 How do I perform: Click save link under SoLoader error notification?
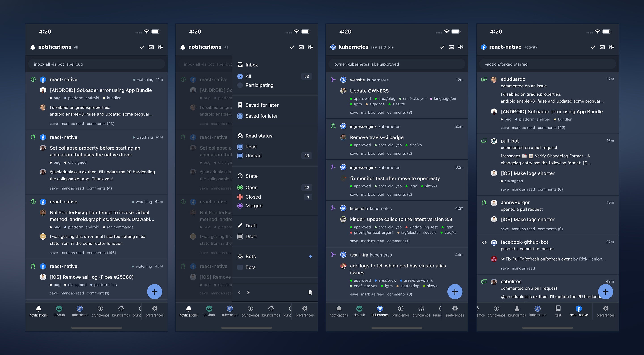[x=54, y=124]
